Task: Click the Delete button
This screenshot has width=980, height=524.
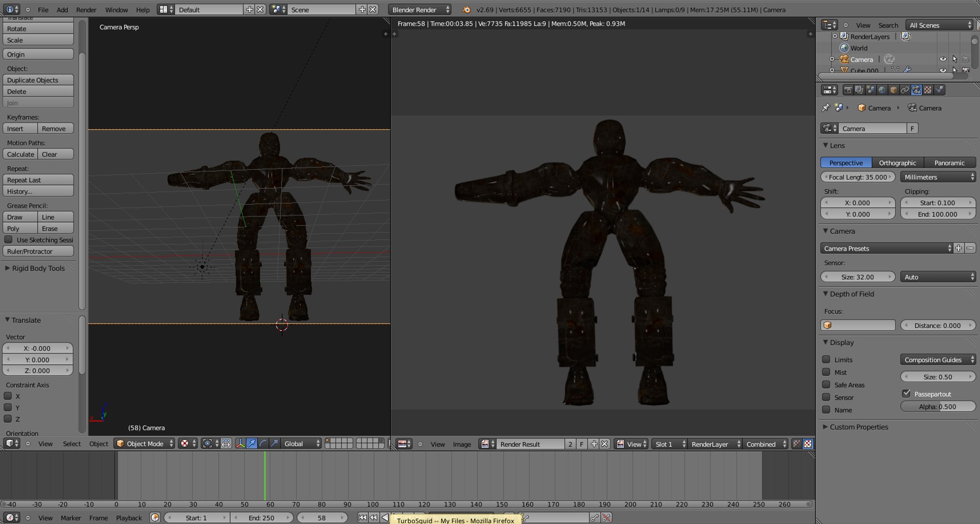Action: (x=38, y=91)
